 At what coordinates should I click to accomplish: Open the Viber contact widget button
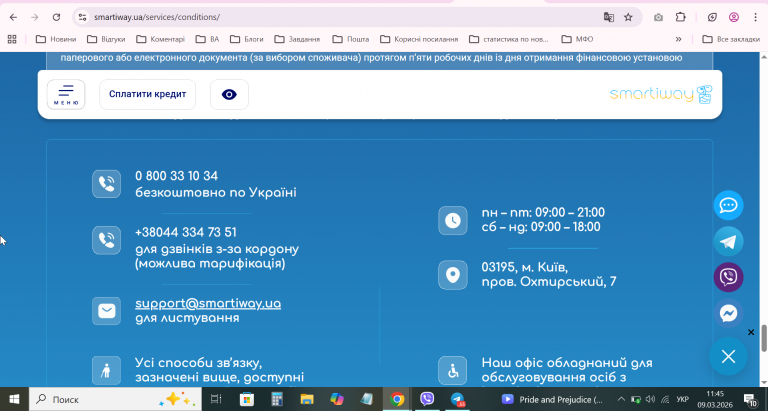728,277
